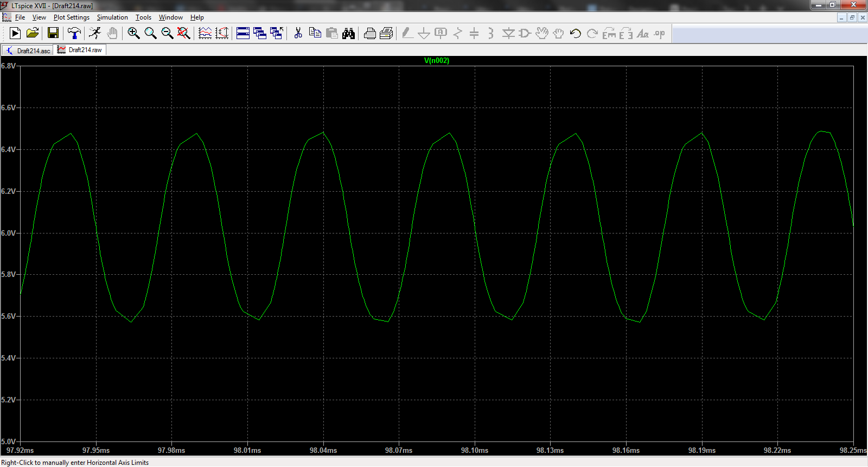
Task: Click the 5.0V vertical axis label
Action: coord(8,441)
